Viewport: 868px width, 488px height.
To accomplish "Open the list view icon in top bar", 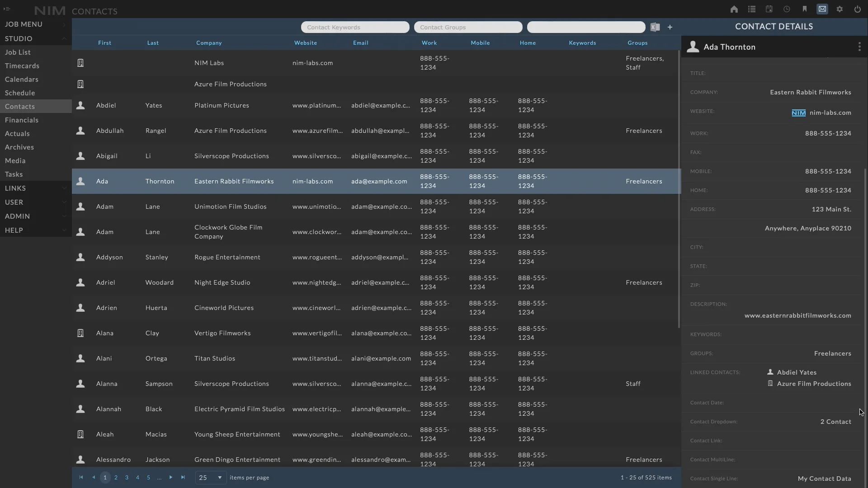I will [752, 9].
